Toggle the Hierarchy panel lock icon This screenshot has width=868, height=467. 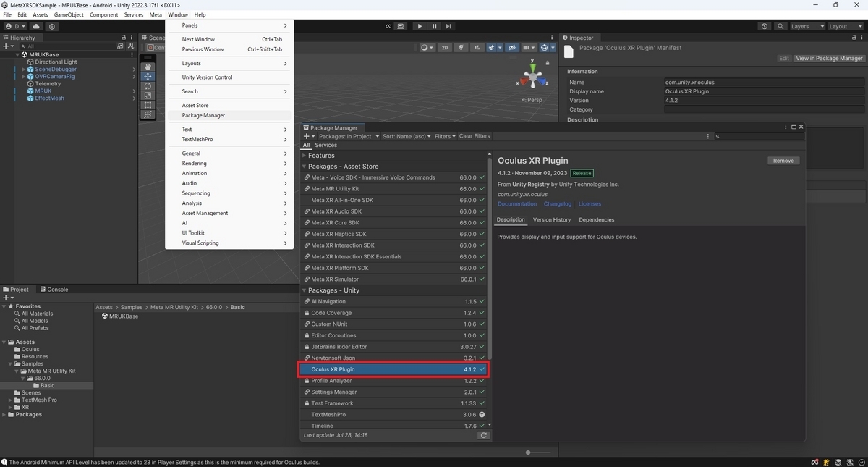(124, 38)
